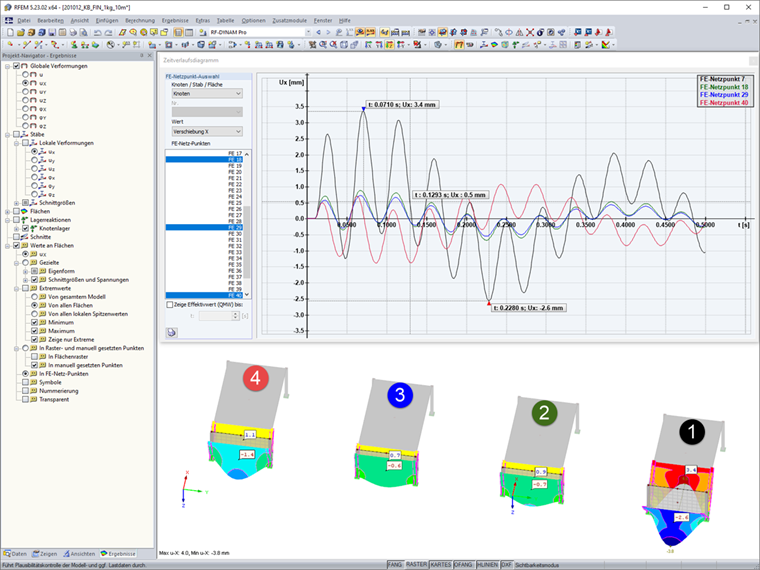Image resolution: width=760 pixels, height=570 pixels.
Task: Toggle KARTES in the status bar
Action: [x=441, y=565]
